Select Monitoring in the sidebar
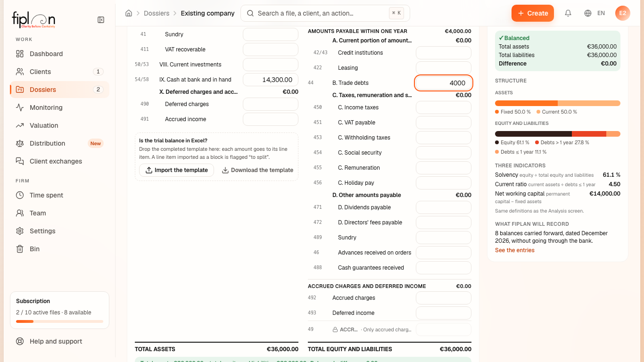Image resolution: width=644 pixels, height=362 pixels. click(59, 107)
